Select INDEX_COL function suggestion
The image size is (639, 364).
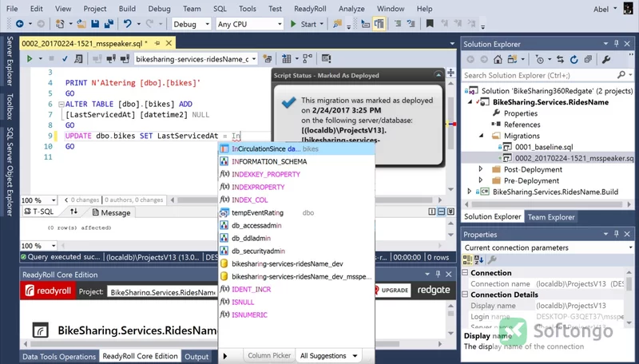[x=296, y=200]
